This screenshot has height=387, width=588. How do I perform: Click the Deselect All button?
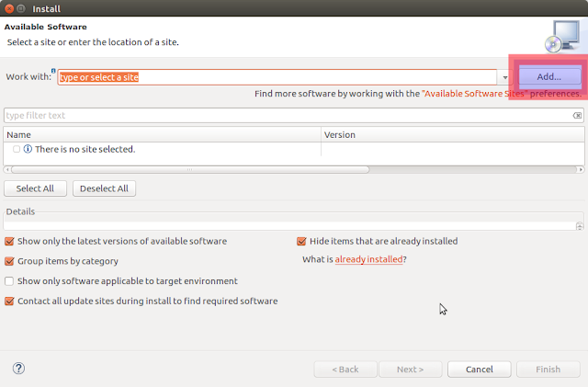[x=104, y=188]
